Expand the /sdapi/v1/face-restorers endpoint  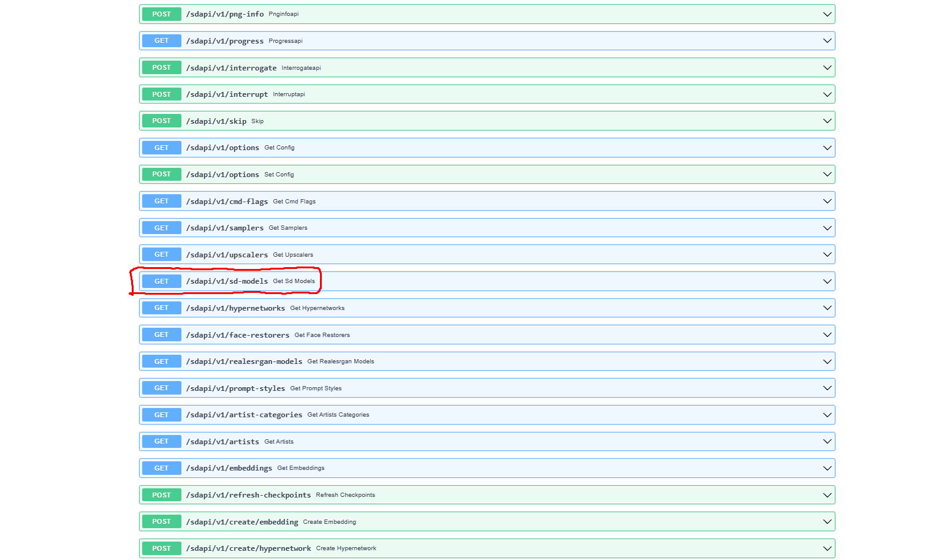point(827,334)
